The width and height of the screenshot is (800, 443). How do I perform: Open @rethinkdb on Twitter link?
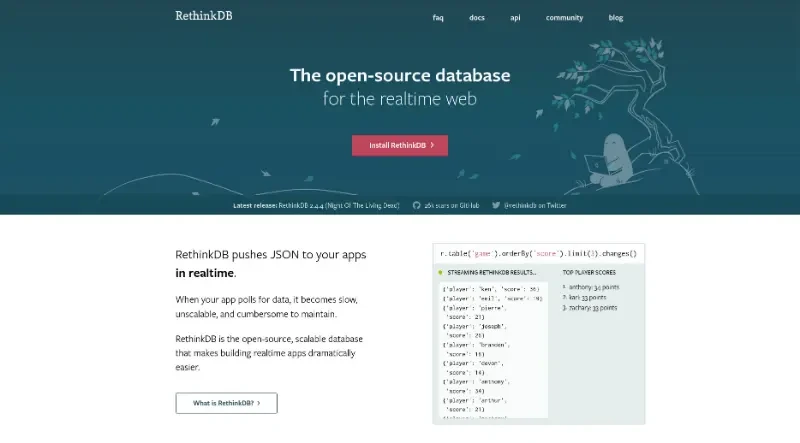pyautogui.click(x=535, y=206)
